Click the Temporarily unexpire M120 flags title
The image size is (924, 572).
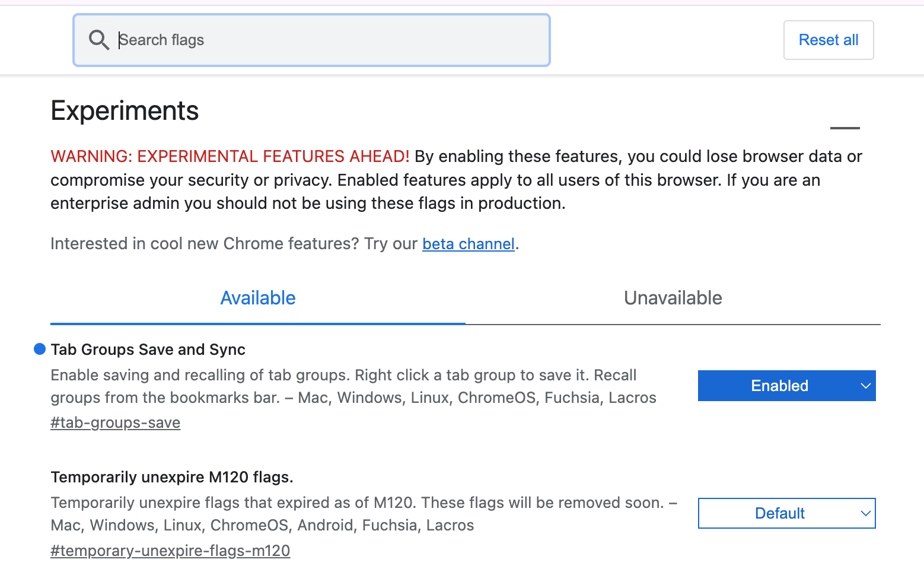[172, 477]
